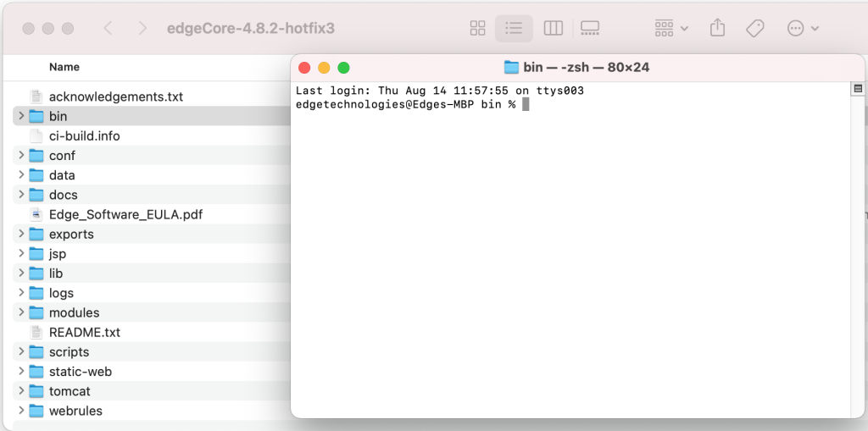Image resolution: width=868 pixels, height=431 pixels.
Task: Switch Finder to list view
Action: point(514,28)
